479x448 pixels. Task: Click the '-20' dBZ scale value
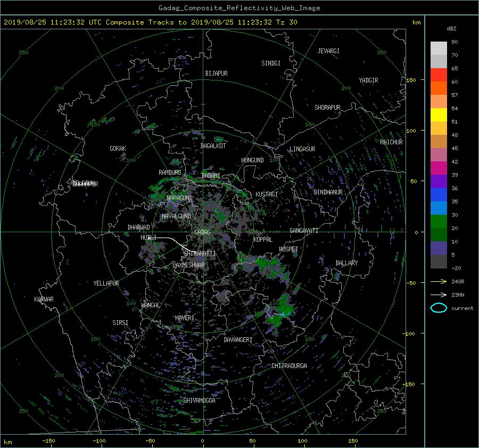[x=456, y=268]
